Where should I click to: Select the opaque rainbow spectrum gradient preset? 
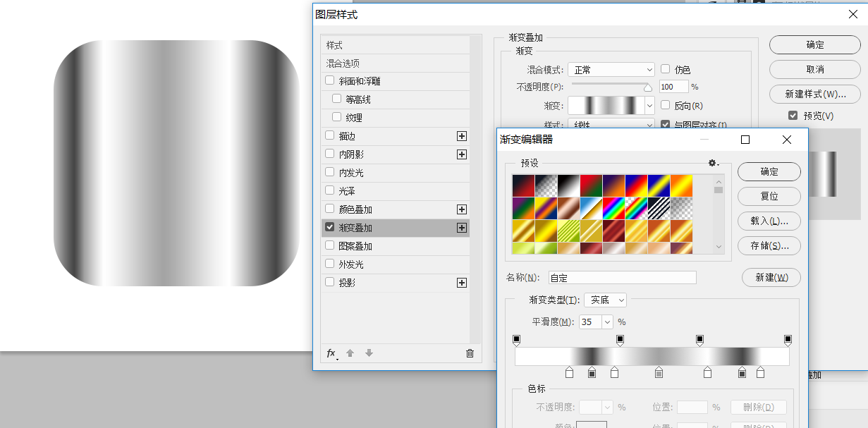(613, 209)
